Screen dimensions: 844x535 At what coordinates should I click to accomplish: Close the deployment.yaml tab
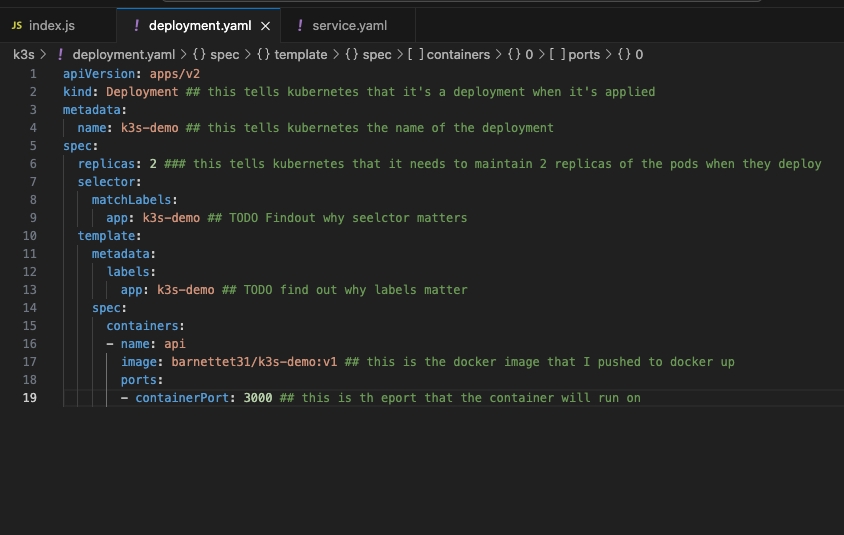point(265,25)
